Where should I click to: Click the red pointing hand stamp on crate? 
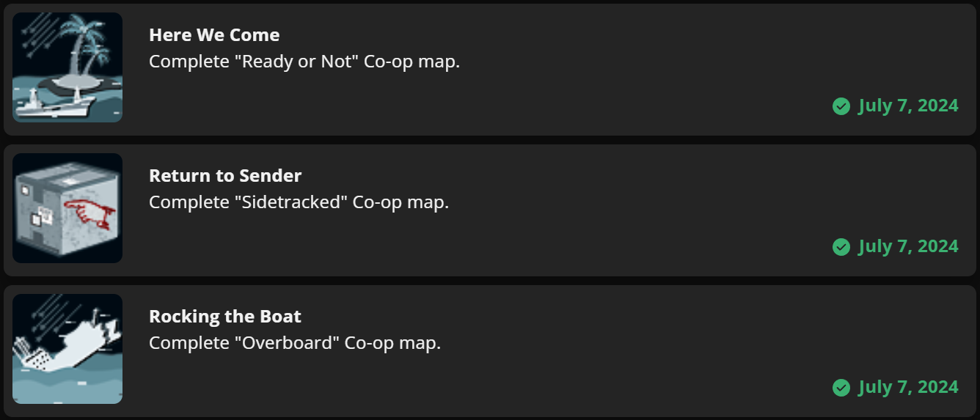(x=91, y=213)
